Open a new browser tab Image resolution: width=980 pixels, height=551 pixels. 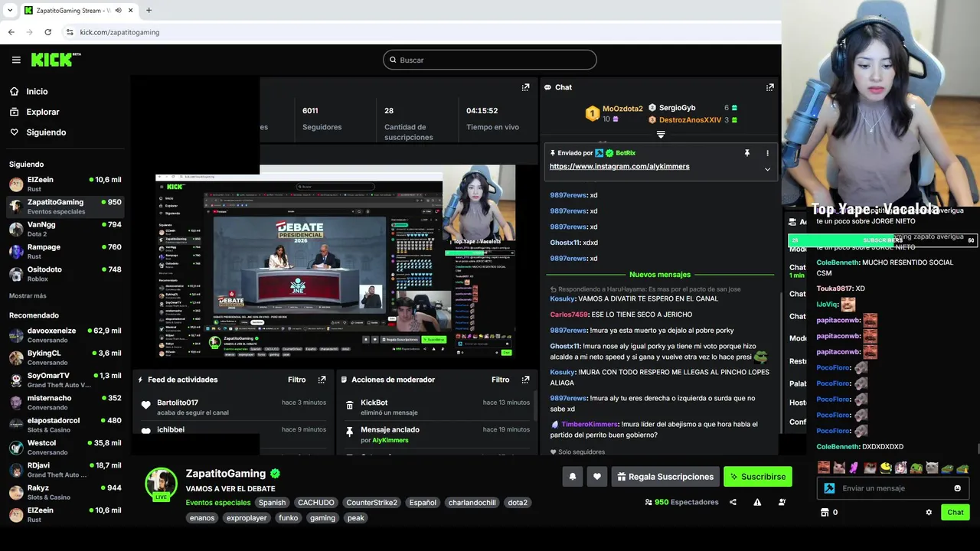click(149, 11)
